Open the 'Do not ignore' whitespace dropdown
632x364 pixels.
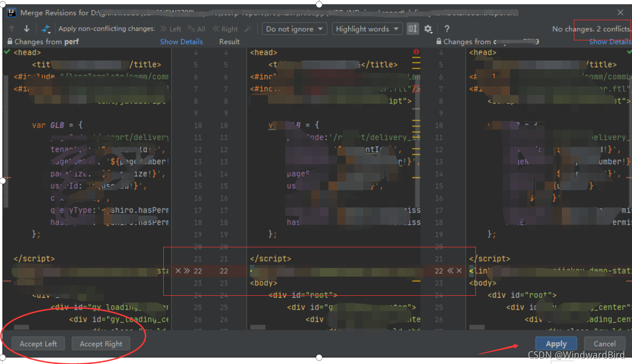coord(294,29)
